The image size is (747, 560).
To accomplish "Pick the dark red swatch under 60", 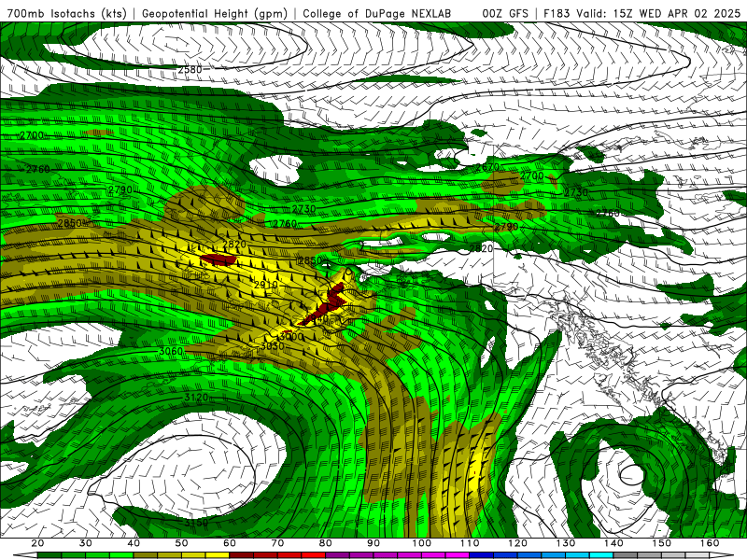I will (242, 555).
